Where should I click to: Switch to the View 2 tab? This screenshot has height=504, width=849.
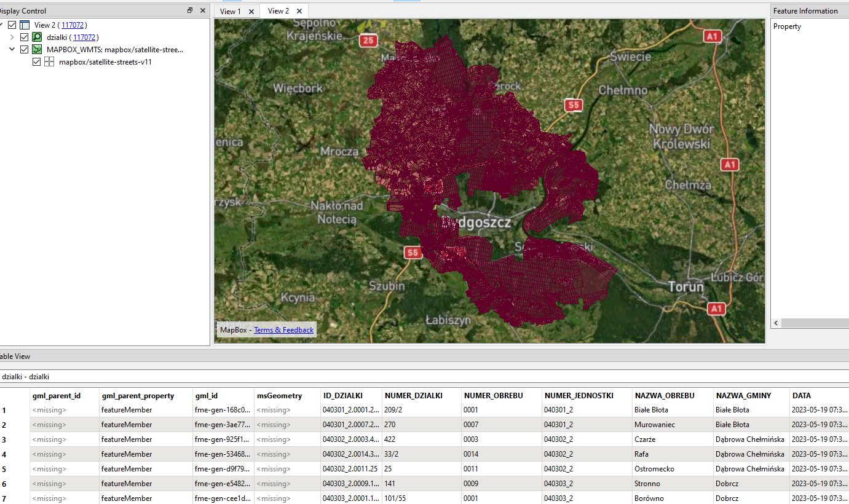click(x=285, y=11)
